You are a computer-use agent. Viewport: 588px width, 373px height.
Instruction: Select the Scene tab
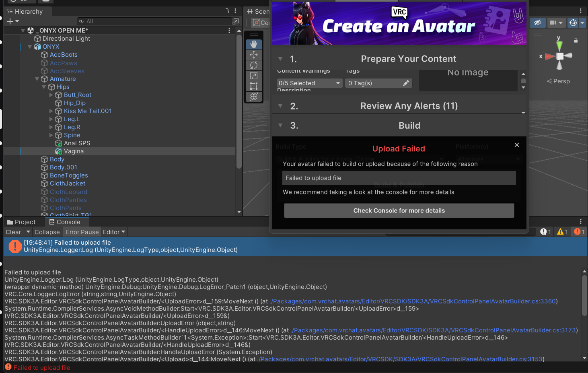(258, 12)
